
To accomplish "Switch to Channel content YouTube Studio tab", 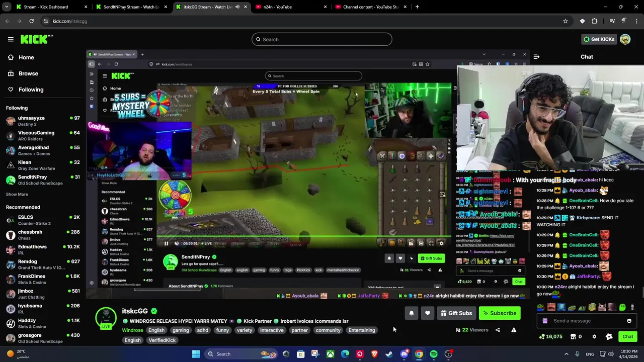I will point(370,7).
